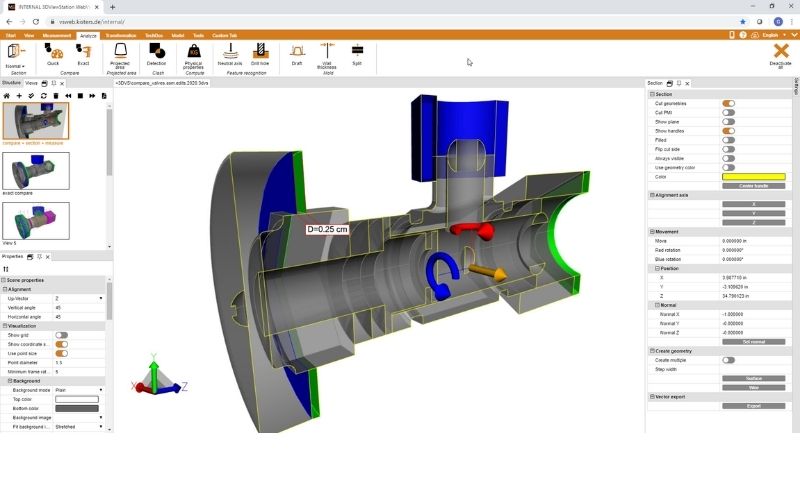This screenshot has height=500, width=800.
Task: Collapse the Position group
Action: pyautogui.click(x=658, y=269)
